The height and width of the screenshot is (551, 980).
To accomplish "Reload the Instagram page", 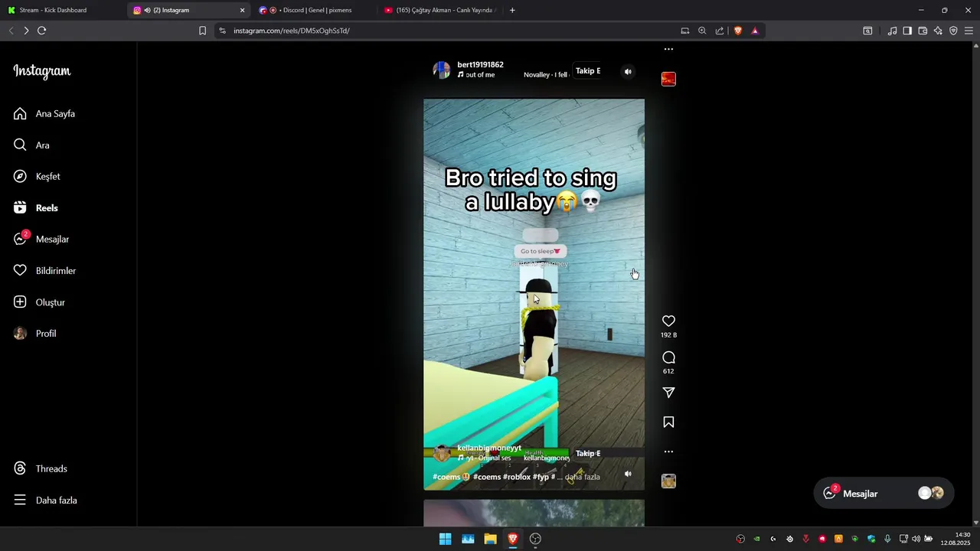I will [41, 31].
